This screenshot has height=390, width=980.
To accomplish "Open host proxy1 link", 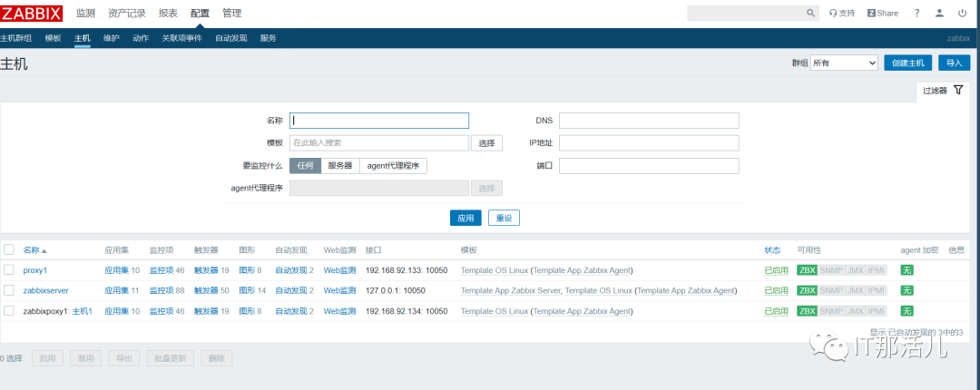I will pos(35,270).
